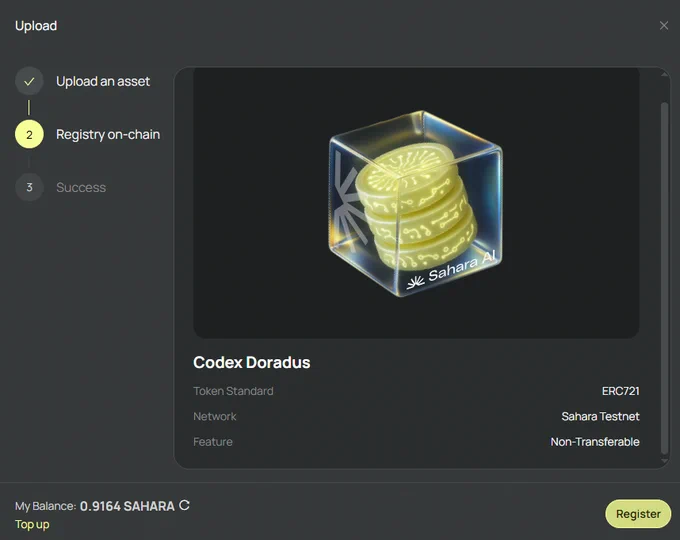Open the Top up link
Image resolution: width=680 pixels, height=540 pixels.
click(32, 524)
